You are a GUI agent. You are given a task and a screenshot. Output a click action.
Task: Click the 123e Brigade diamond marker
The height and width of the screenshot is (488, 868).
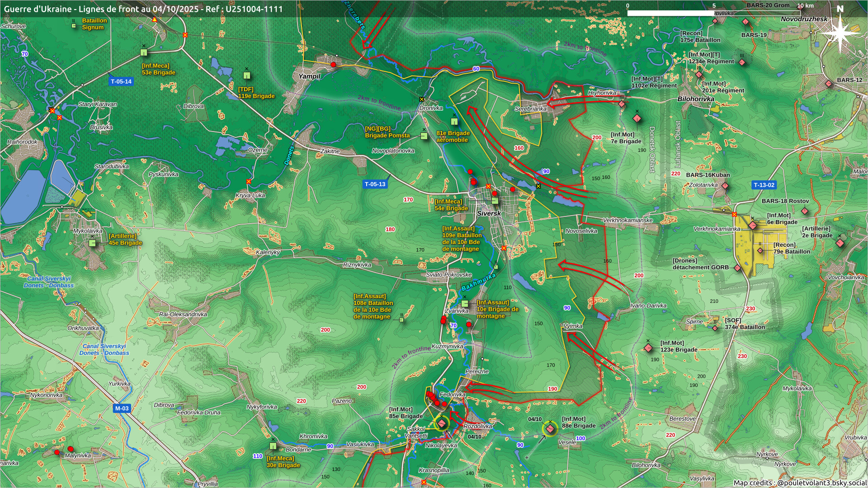[648, 348]
